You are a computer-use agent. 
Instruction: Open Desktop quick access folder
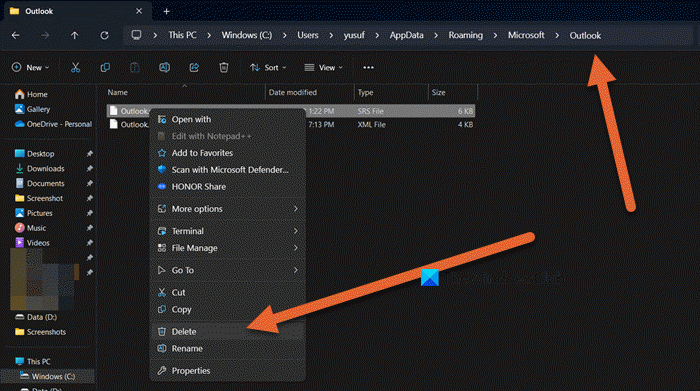[x=34, y=154]
